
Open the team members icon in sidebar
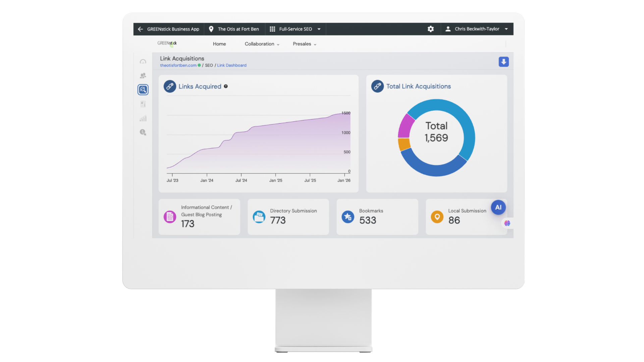[143, 75]
